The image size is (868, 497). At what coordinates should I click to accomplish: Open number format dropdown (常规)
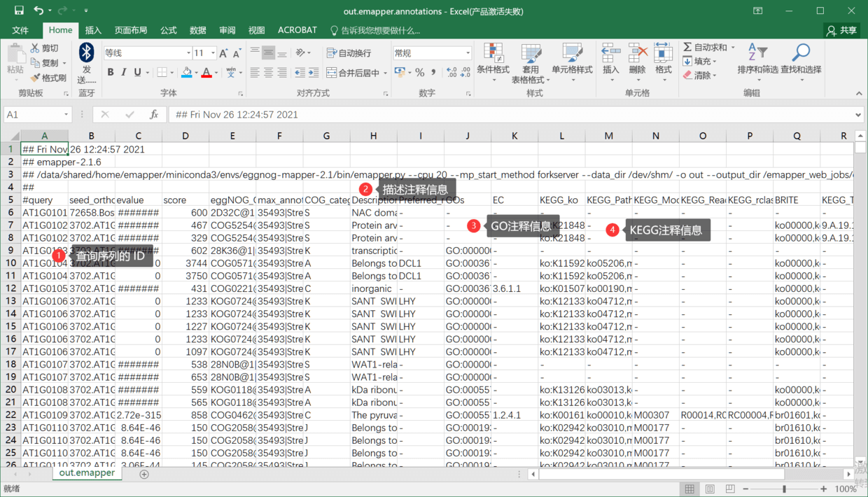coord(468,53)
